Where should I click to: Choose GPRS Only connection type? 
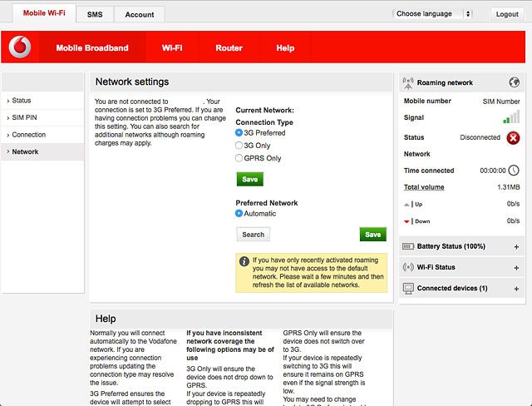[x=239, y=158]
